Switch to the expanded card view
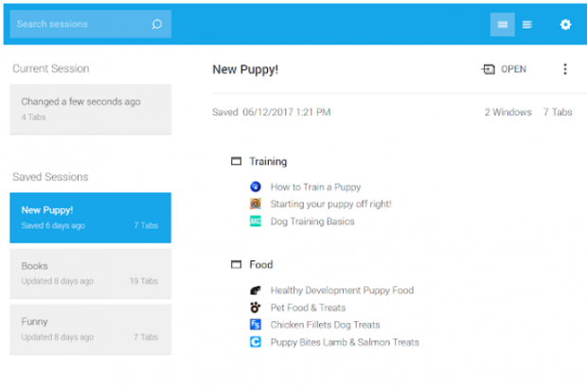Screen dimensions: 587x392 503,25
